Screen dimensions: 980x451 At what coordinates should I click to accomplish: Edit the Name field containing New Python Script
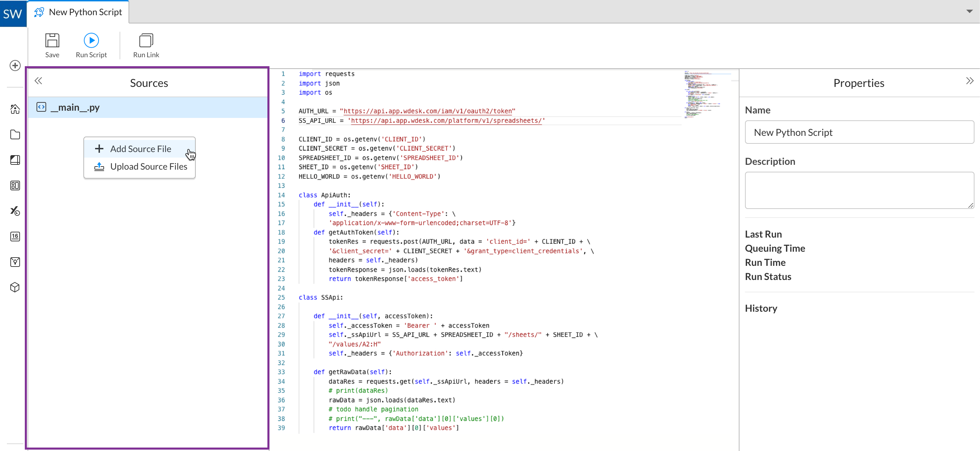(859, 132)
